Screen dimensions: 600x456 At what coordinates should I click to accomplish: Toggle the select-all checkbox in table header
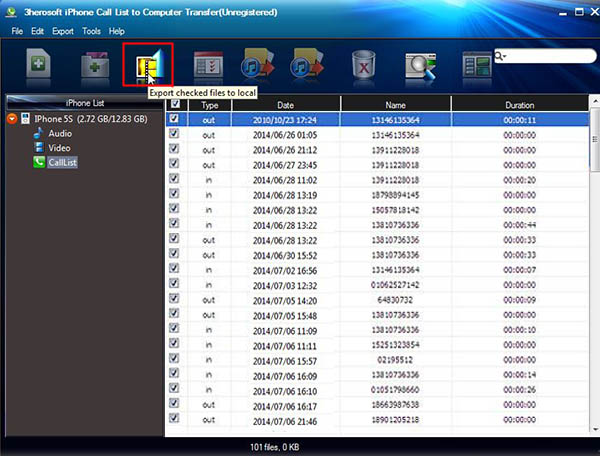click(176, 104)
